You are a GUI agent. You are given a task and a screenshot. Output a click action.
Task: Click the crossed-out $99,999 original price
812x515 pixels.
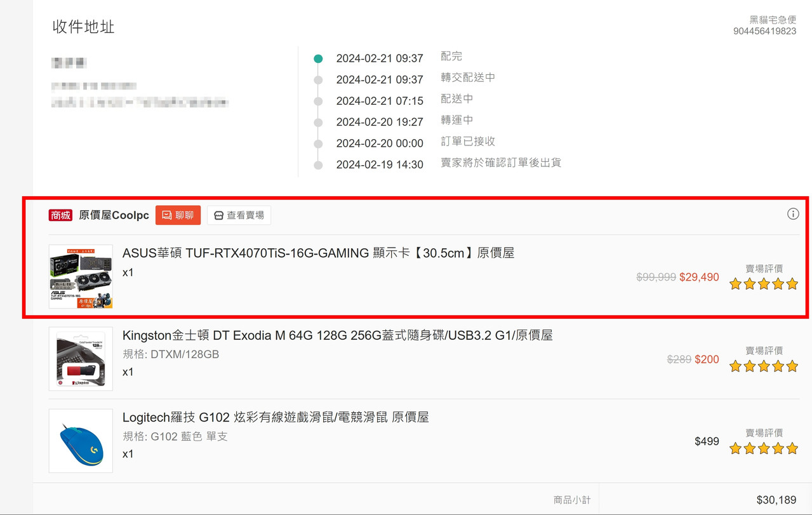point(656,278)
